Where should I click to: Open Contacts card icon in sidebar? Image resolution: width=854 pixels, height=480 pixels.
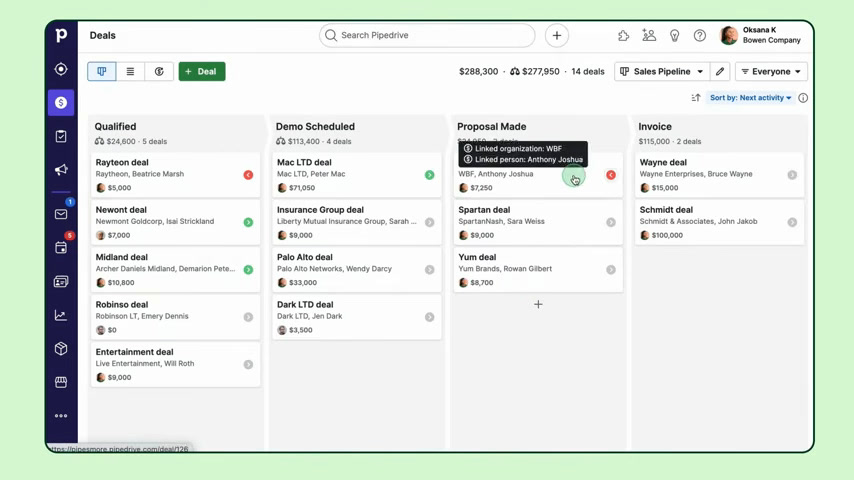pyautogui.click(x=61, y=282)
